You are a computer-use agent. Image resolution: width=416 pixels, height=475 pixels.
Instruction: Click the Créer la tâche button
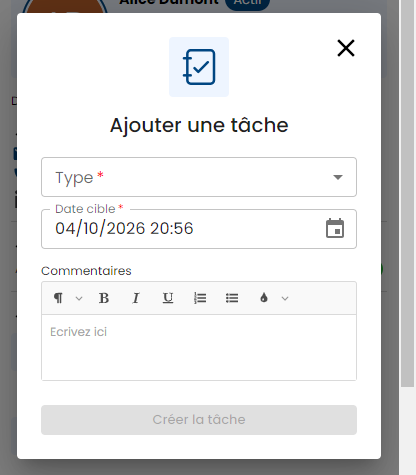point(199,420)
